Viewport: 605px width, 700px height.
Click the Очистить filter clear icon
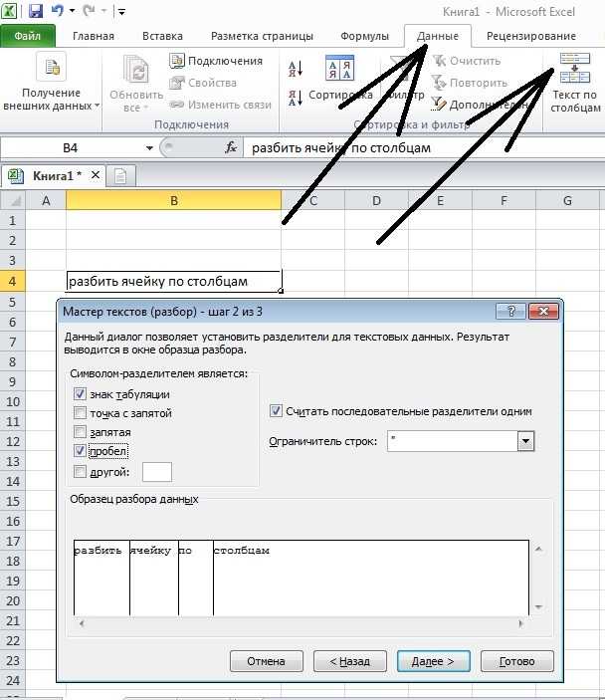click(440, 61)
